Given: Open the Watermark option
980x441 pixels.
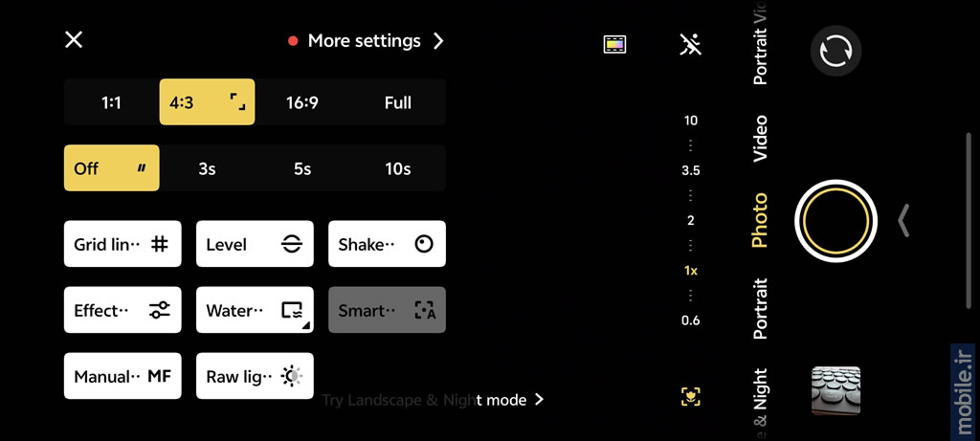Looking at the screenshot, I should [255, 310].
